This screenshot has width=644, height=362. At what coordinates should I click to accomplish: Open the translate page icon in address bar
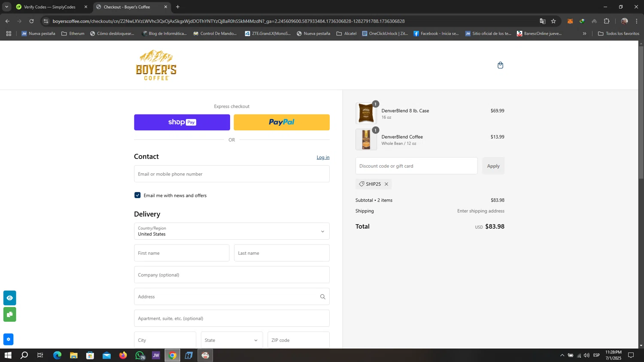[x=542, y=21]
